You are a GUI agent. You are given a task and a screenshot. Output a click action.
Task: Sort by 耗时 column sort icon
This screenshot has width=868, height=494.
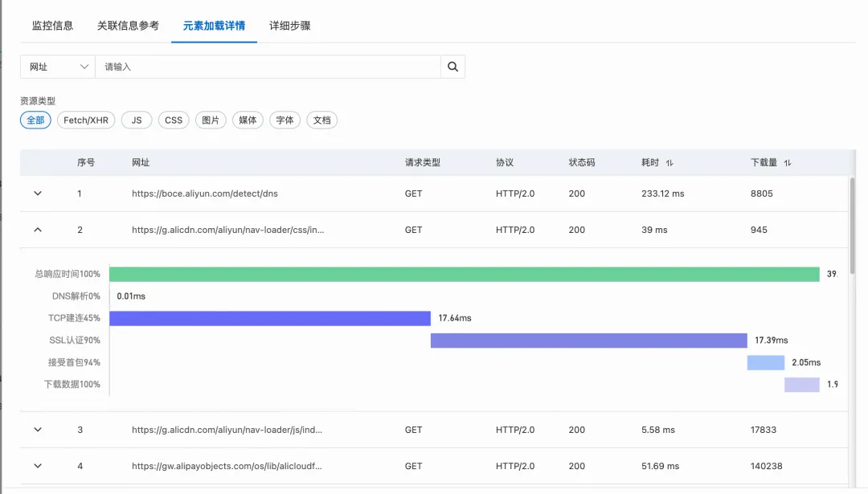(x=669, y=163)
